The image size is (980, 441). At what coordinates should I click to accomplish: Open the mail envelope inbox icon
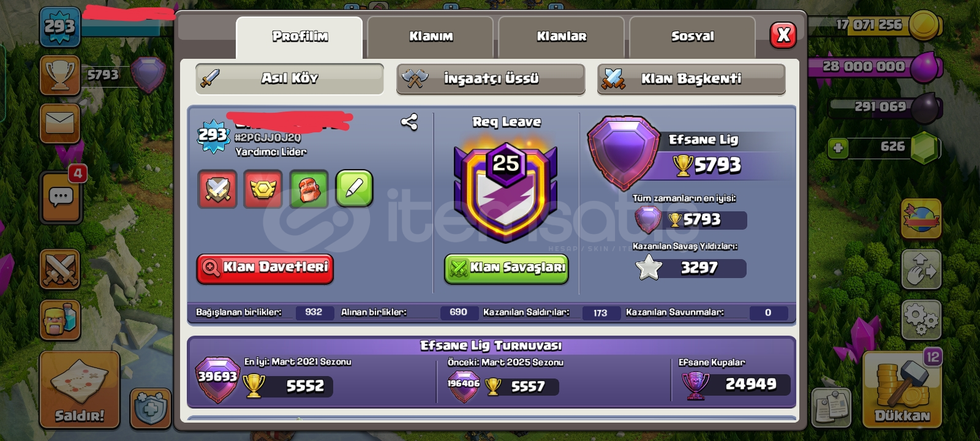pos(60,123)
